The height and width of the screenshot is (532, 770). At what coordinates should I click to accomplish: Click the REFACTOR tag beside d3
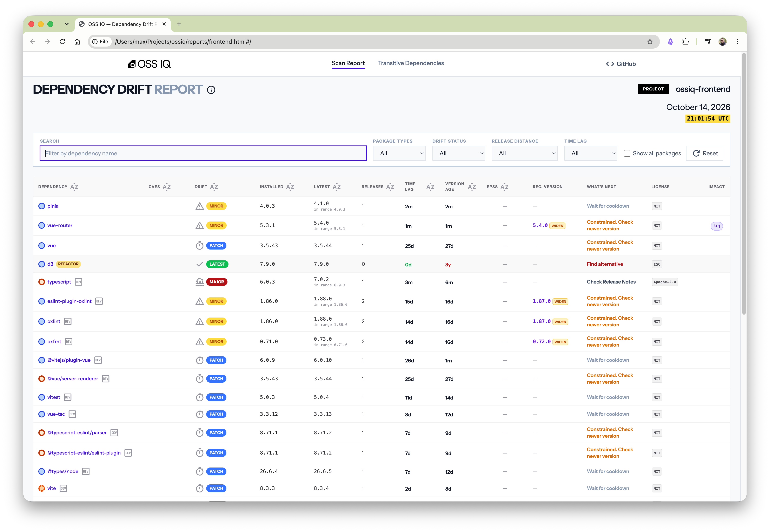pos(68,264)
